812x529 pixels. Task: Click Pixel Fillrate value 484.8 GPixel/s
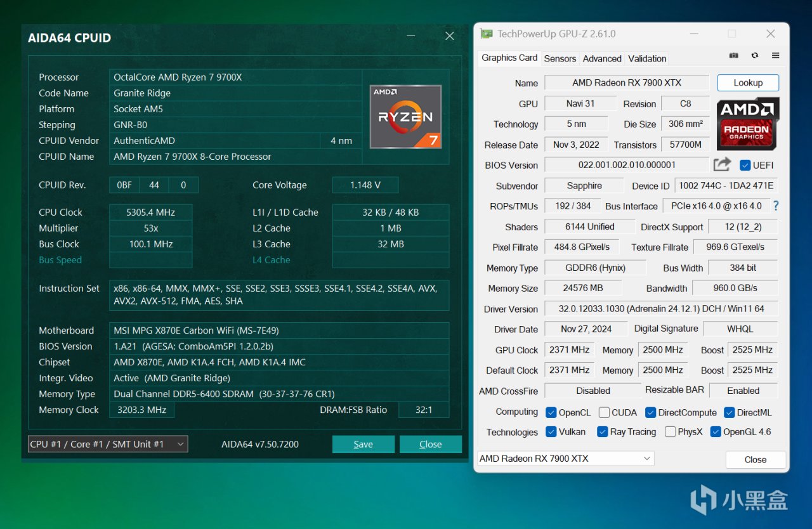(582, 247)
